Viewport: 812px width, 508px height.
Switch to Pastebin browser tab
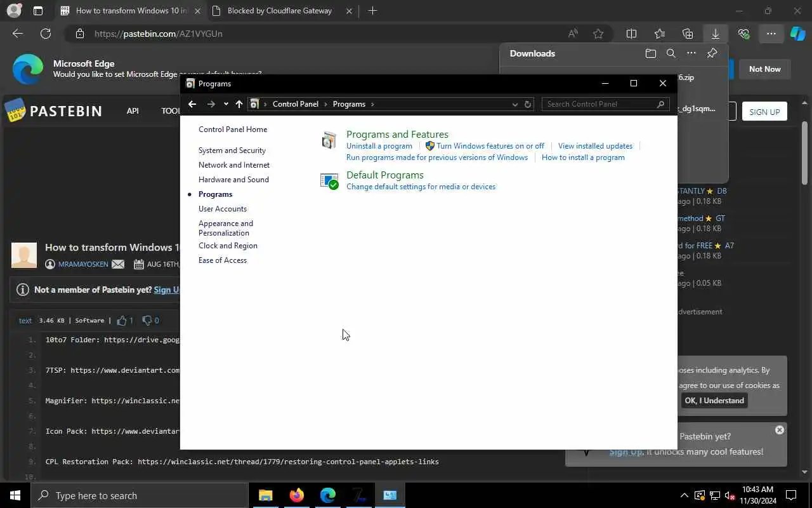point(130,11)
